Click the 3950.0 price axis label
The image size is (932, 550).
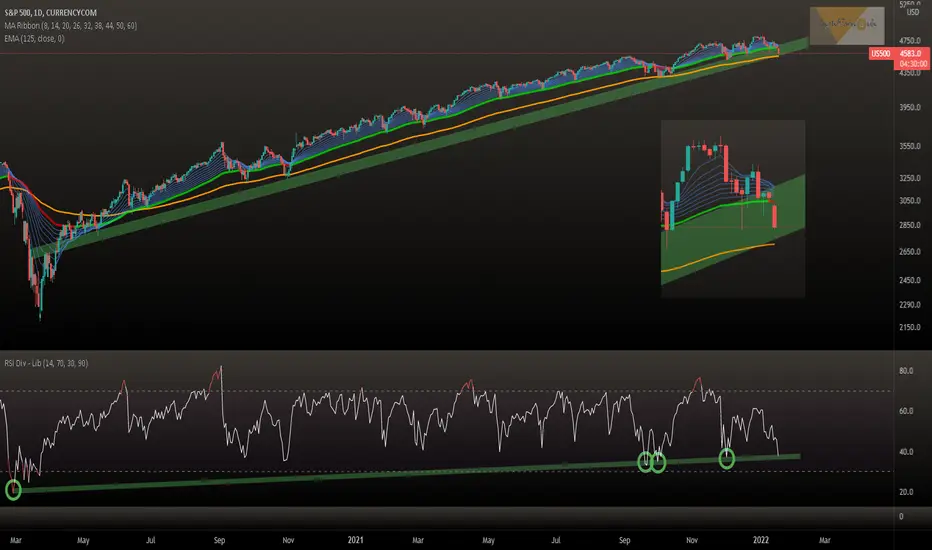909,108
